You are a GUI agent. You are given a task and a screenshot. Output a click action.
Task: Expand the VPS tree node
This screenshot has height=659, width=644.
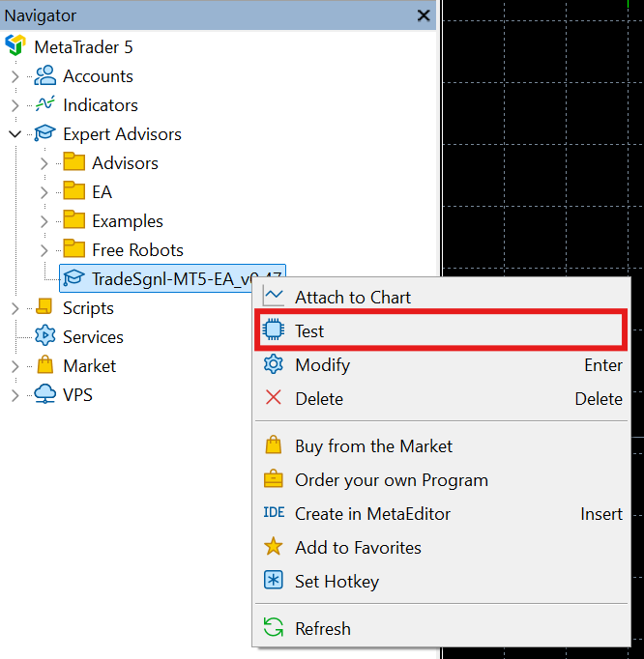(x=15, y=395)
